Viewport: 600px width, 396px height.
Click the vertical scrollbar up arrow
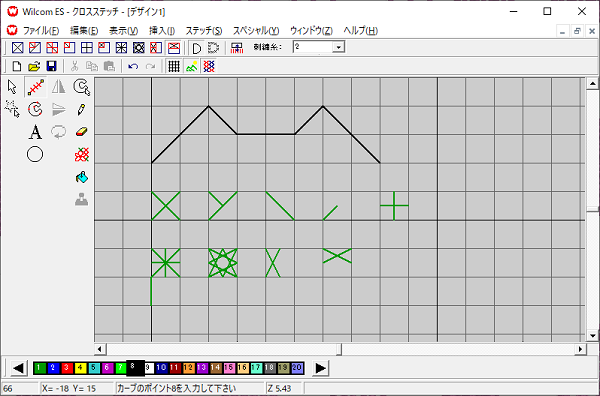pyautogui.click(x=592, y=83)
